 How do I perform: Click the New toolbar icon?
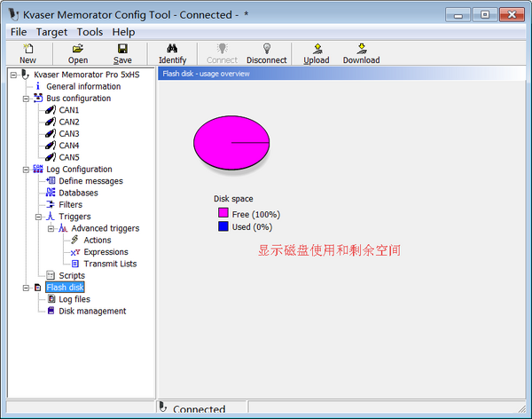[x=27, y=49]
